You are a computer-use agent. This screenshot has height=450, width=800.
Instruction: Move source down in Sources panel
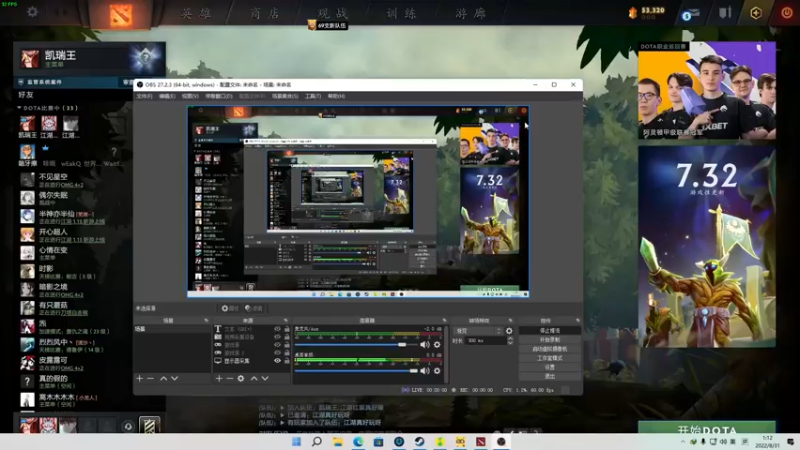(x=265, y=379)
